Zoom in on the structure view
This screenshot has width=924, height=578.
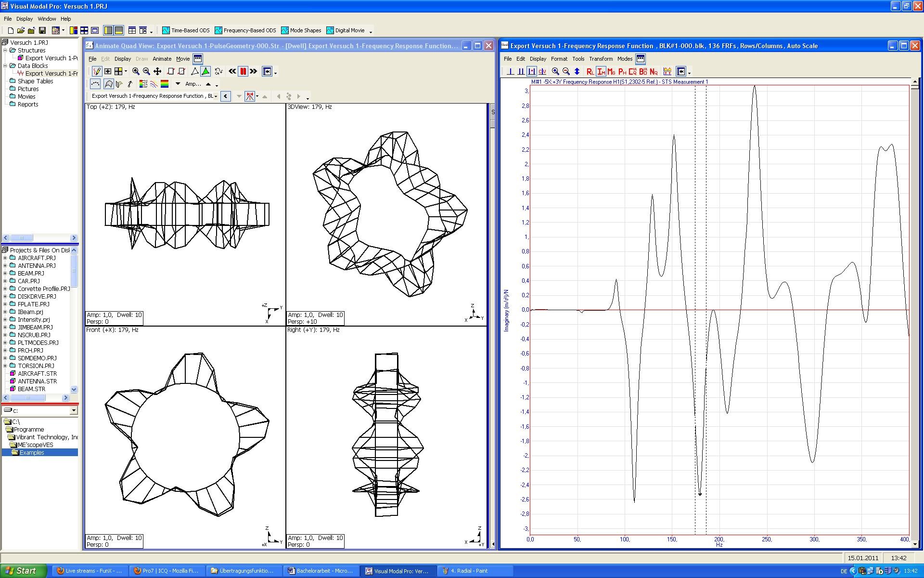136,71
